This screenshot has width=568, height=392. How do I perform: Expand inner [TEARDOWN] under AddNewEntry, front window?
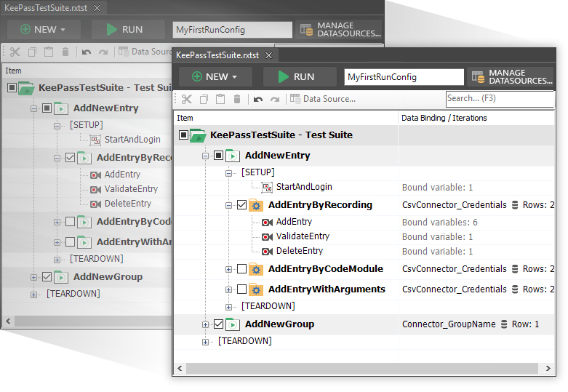coord(228,307)
